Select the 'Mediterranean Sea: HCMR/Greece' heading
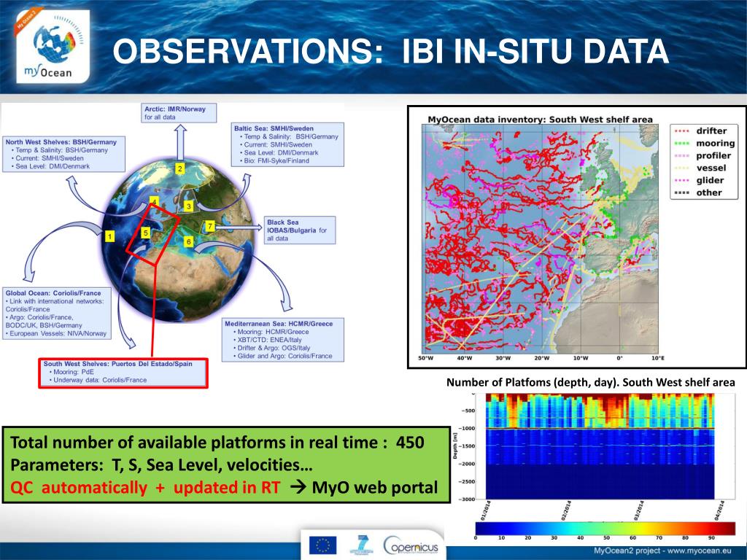Viewport: 747px width, 560px height. point(279,324)
